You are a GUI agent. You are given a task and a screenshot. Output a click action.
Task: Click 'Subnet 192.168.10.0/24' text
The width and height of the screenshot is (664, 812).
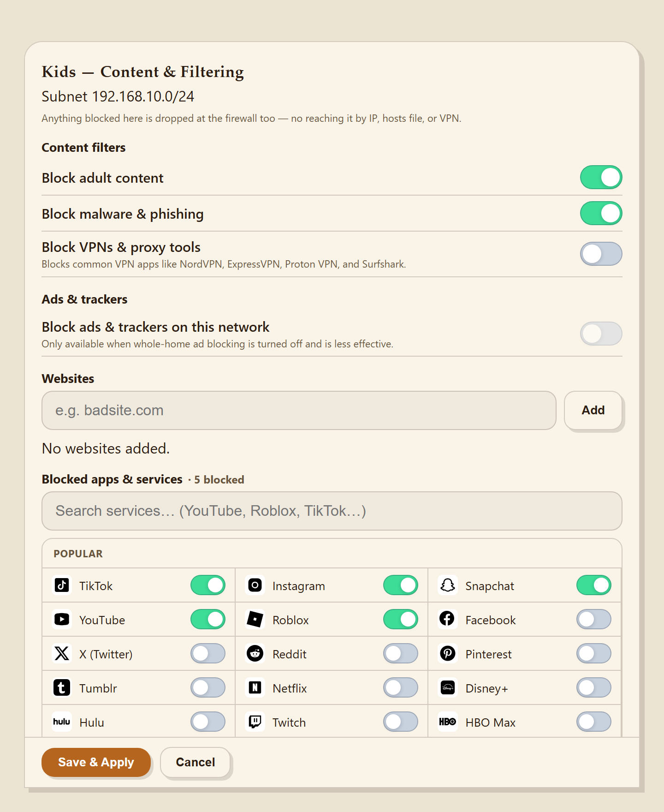click(x=118, y=96)
